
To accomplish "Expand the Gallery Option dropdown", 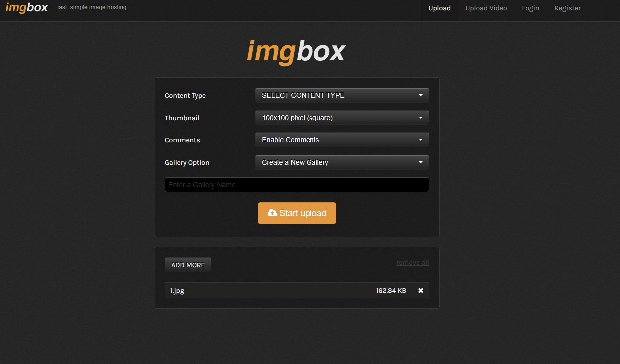I will coord(341,162).
